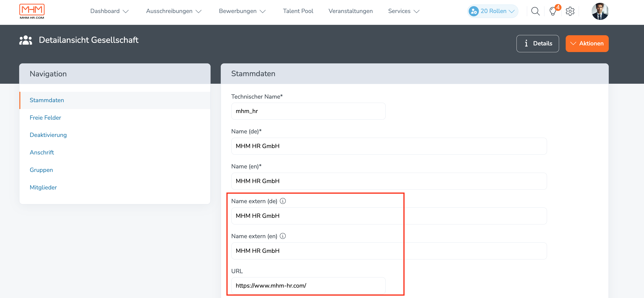Open the Veranstaltungen page
The width and height of the screenshot is (644, 298).
click(350, 11)
